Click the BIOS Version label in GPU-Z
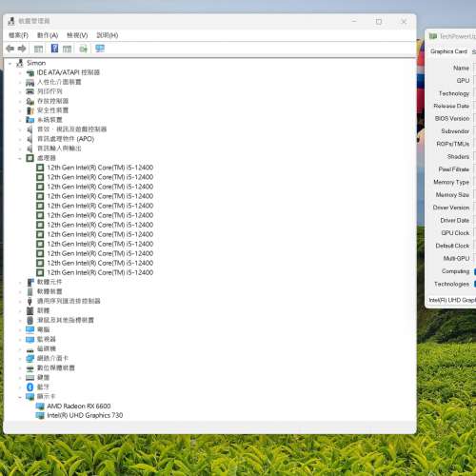This screenshot has width=476, height=476. click(x=452, y=118)
